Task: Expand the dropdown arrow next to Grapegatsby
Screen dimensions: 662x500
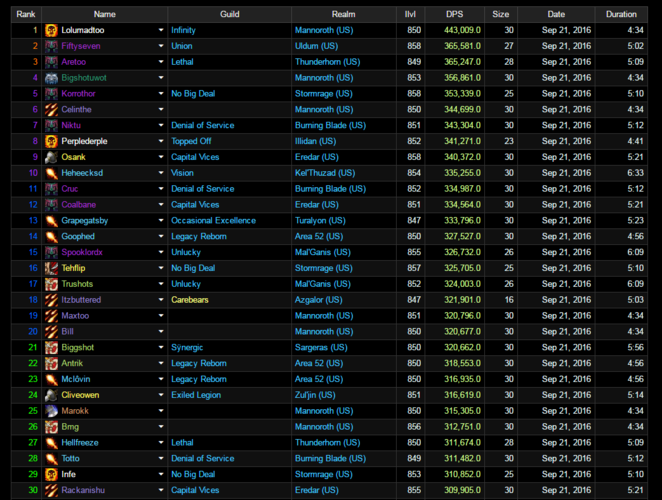Action: pyautogui.click(x=161, y=220)
